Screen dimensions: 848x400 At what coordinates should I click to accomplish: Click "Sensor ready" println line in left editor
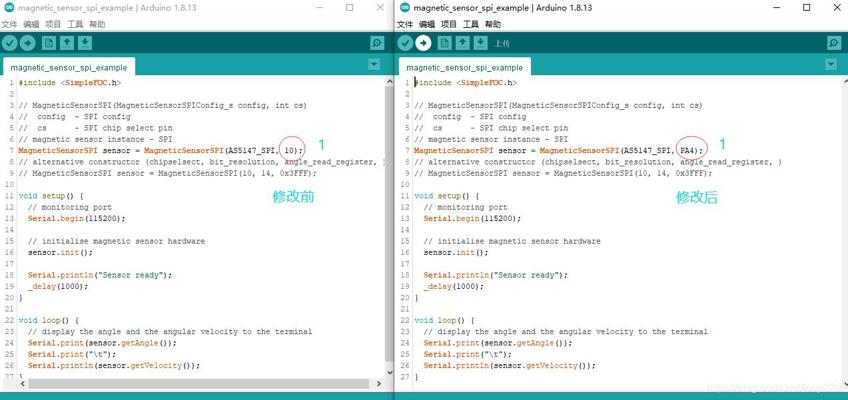(100, 275)
